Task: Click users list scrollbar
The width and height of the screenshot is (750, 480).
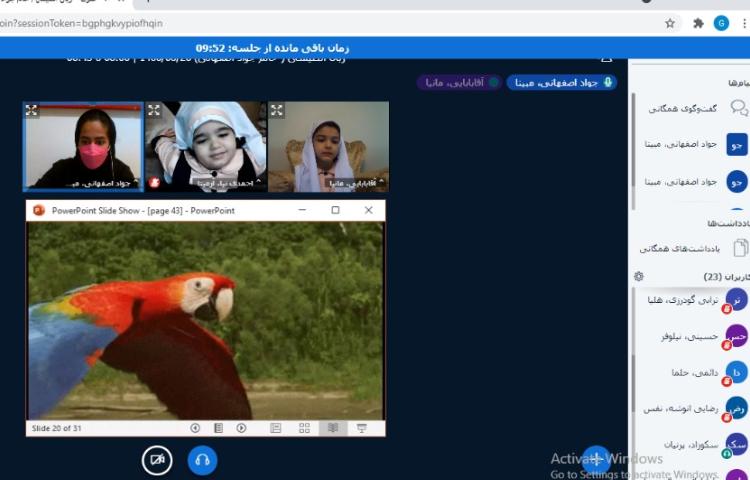Action: point(633,382)
